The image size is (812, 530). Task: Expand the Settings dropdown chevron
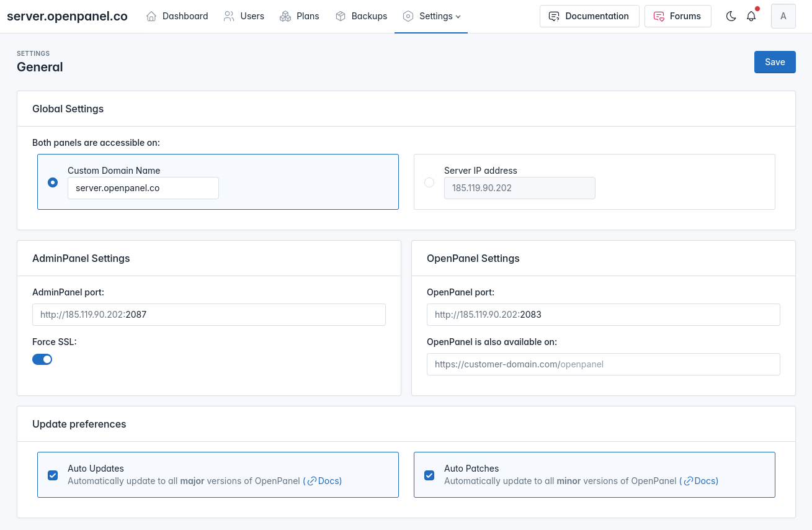pos(458,17)
